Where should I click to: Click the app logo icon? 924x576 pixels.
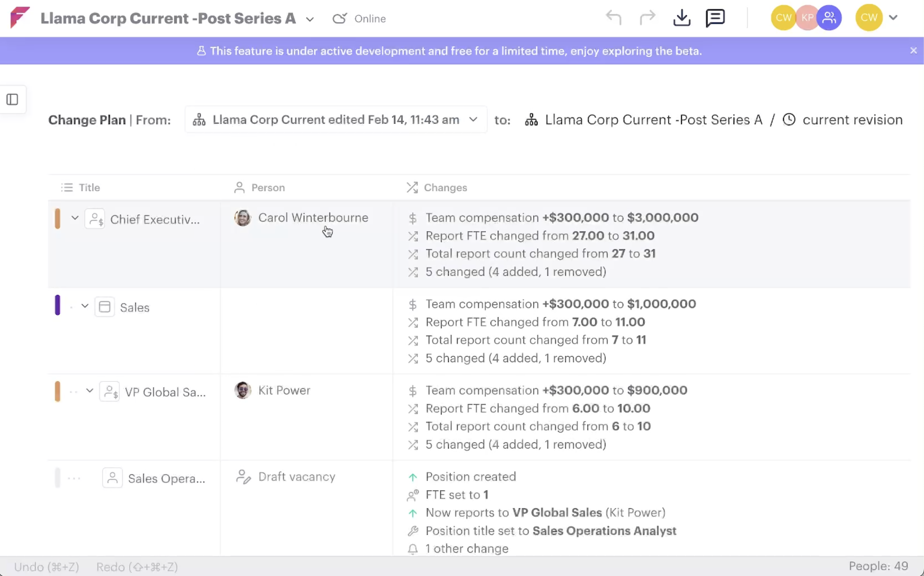[x=19, y=17]
